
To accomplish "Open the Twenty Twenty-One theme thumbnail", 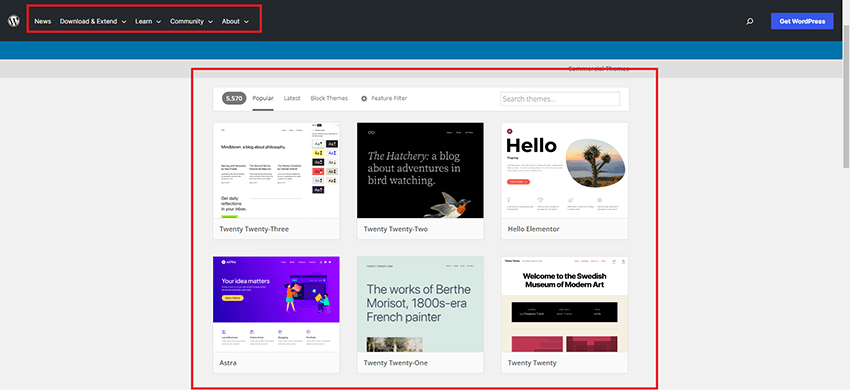I will [420, 304].
